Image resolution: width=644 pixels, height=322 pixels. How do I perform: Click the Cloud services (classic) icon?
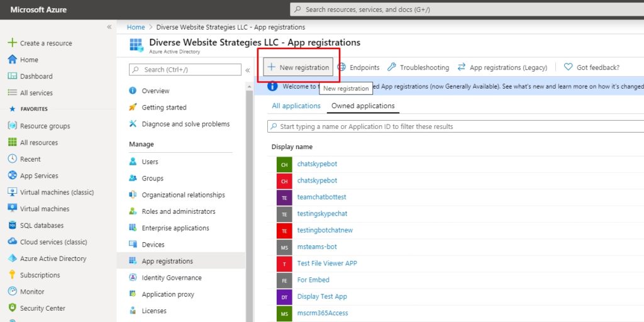13,241
